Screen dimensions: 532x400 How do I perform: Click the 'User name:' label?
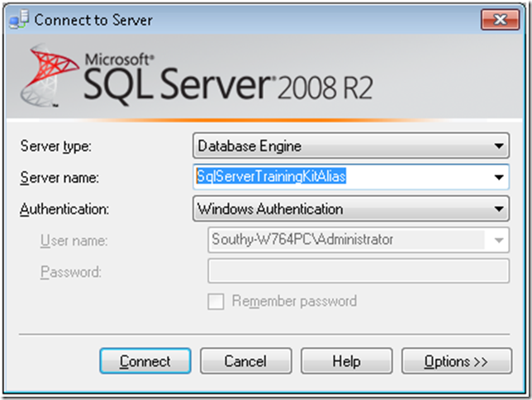click(74, 240)
